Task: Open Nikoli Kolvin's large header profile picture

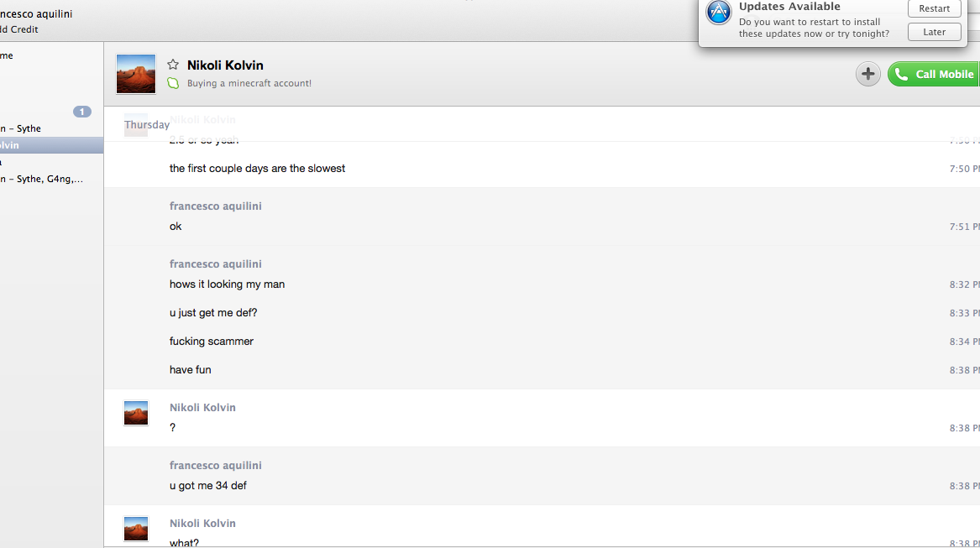Action: pos(136,74)
